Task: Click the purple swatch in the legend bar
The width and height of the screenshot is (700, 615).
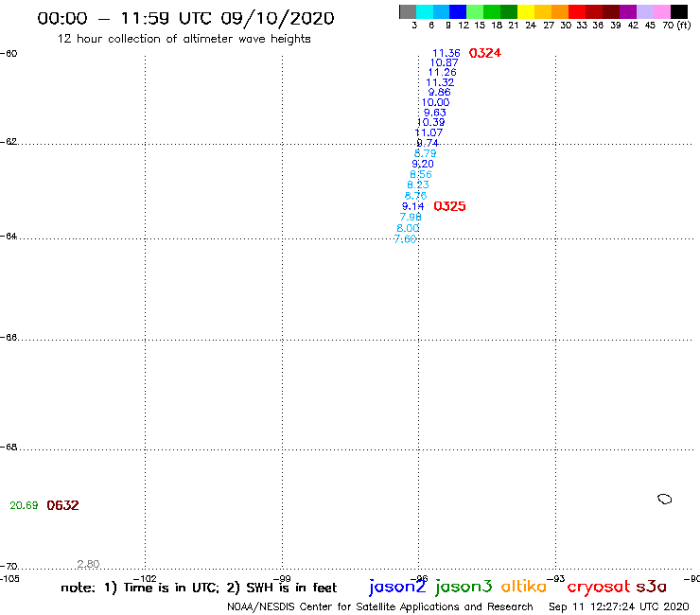Action: coord(628,11)
